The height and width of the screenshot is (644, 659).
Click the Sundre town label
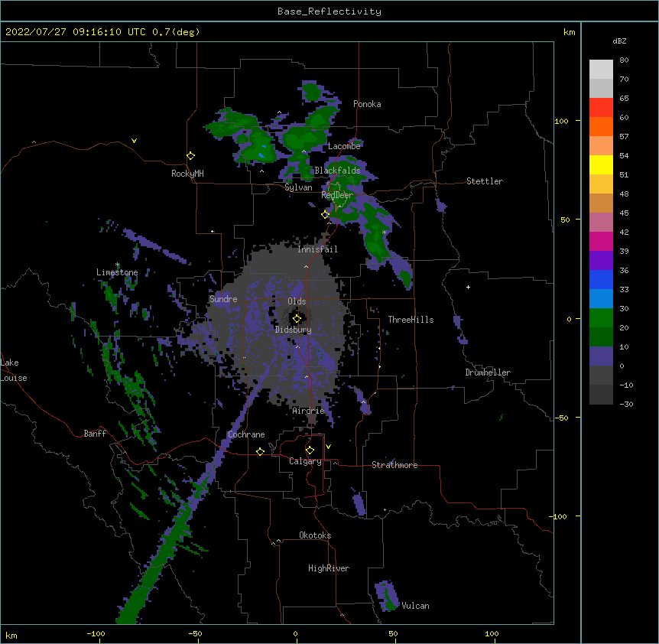223,299
